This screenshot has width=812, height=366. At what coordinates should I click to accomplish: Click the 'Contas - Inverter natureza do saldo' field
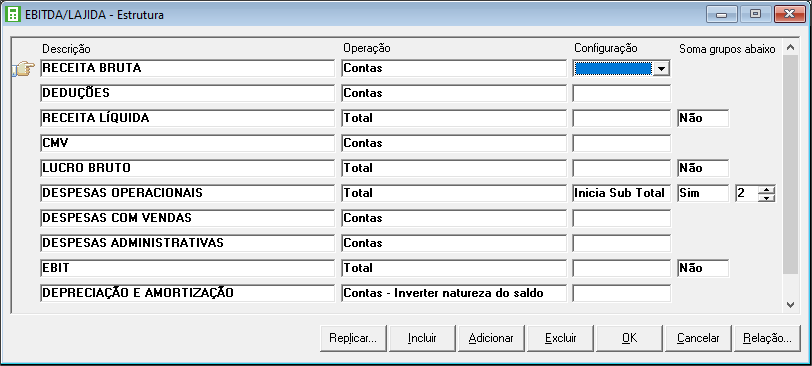[x=454, y=293]
